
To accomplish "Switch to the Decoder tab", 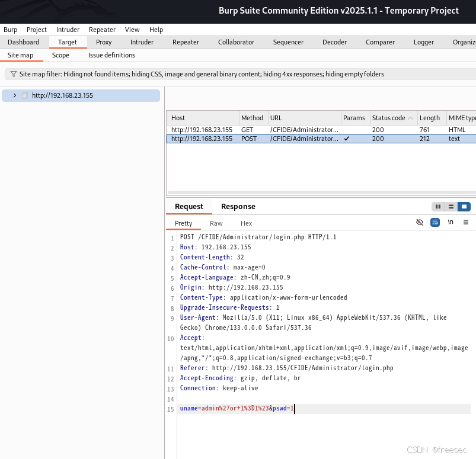I will (x=334, y=42).
